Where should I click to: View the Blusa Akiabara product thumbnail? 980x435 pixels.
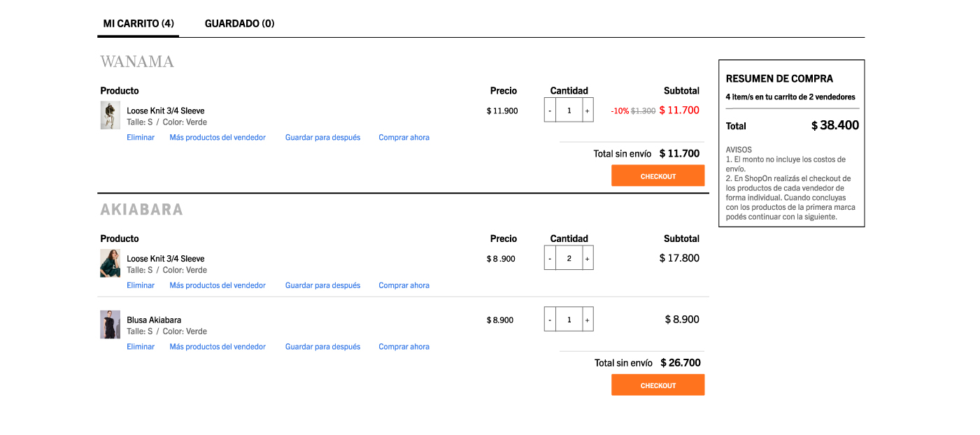point(111,325)
